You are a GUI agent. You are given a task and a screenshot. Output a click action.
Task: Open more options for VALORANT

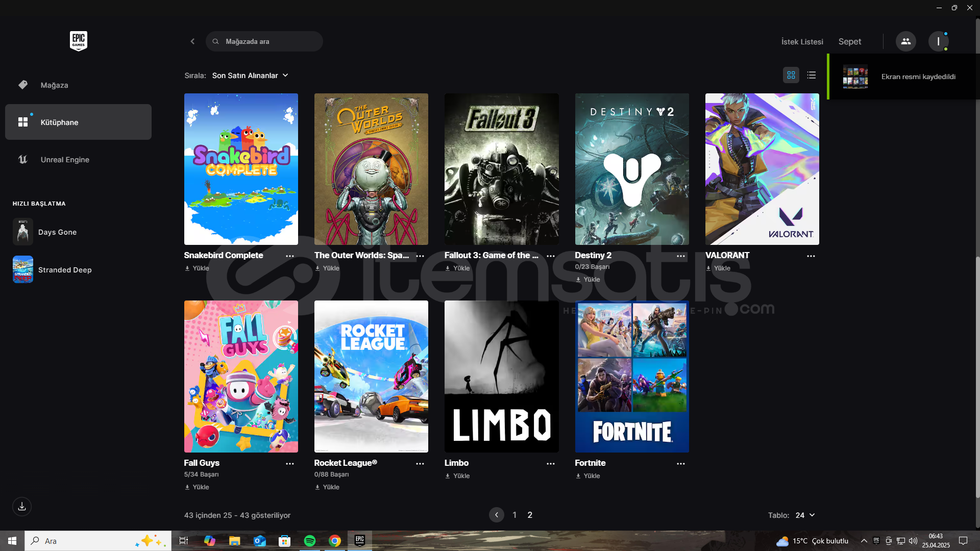click(811, 256)
